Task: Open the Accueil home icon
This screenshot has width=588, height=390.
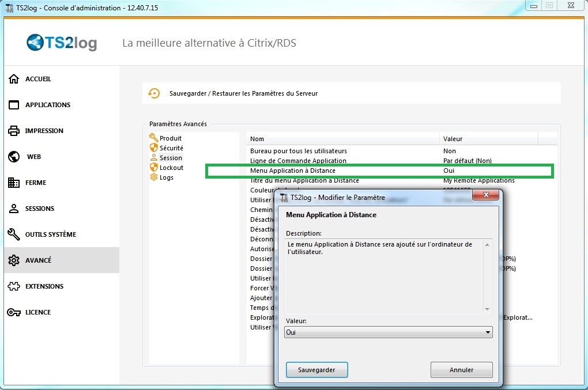Action: 14,79
